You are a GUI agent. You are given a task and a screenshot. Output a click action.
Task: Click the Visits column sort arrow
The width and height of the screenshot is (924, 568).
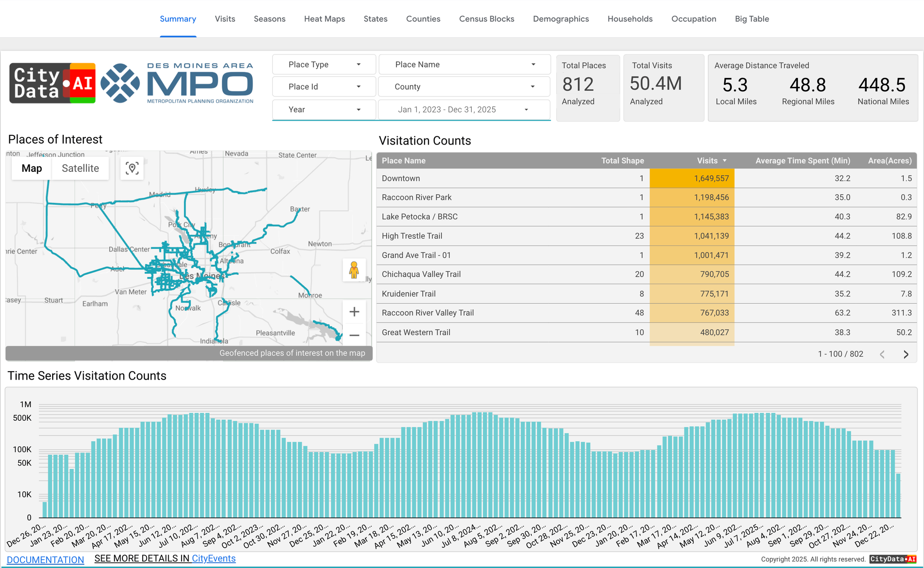(724, 161)
